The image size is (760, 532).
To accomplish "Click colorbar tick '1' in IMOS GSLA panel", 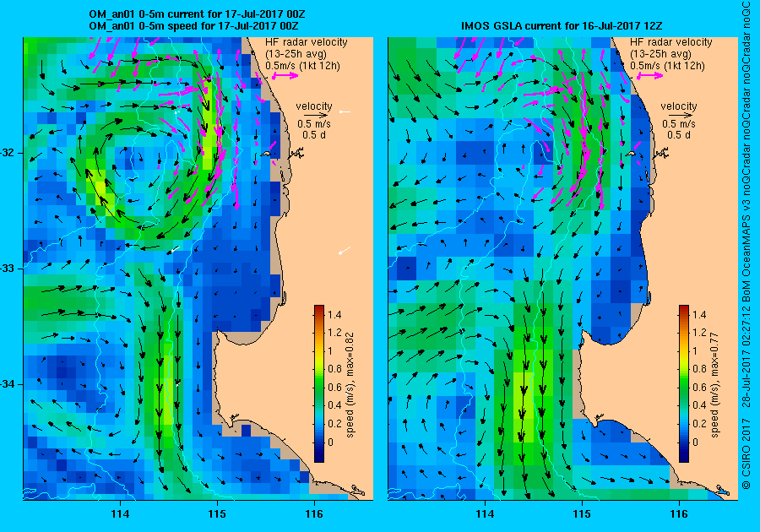I will (x=695, y=350).
